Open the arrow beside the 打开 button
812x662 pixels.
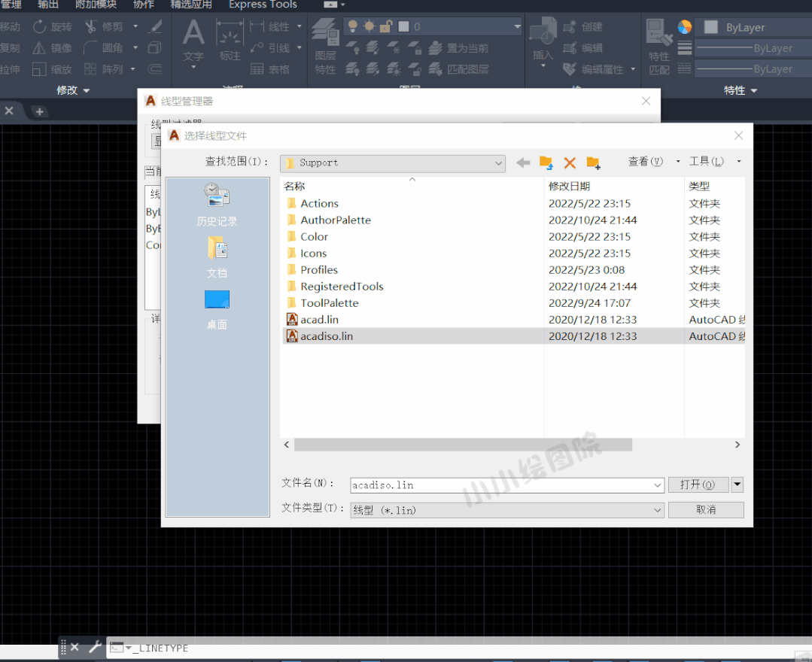coord(737,484)
